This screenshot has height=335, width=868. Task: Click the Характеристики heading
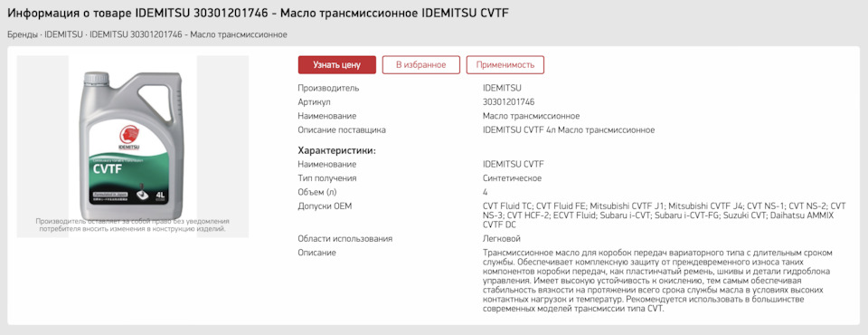pyautogui.click(x=337, y=150)
